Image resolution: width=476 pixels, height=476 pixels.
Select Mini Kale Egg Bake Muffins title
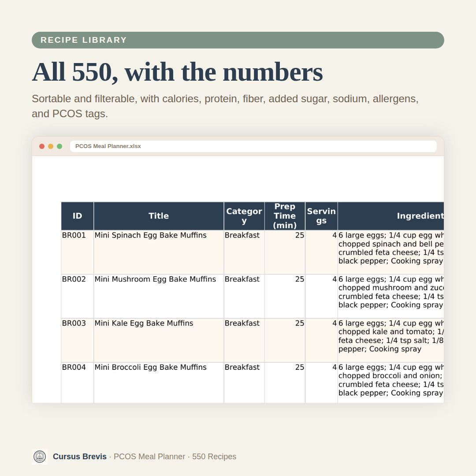[159, 340]
